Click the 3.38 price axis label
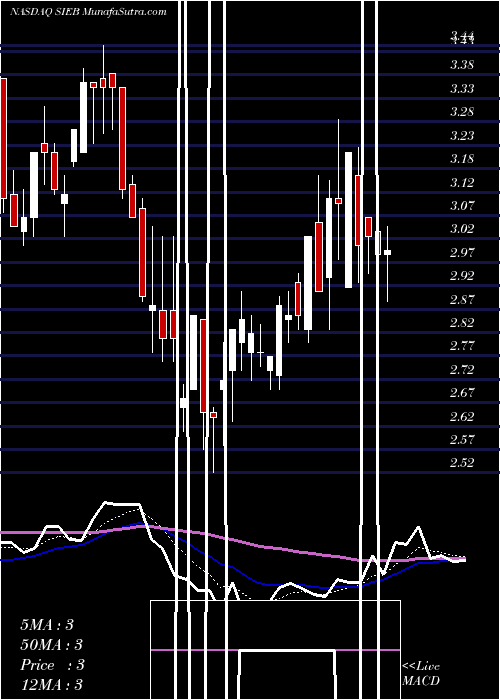The height and width of the screenshot is (700, 500). pos(462,65)
